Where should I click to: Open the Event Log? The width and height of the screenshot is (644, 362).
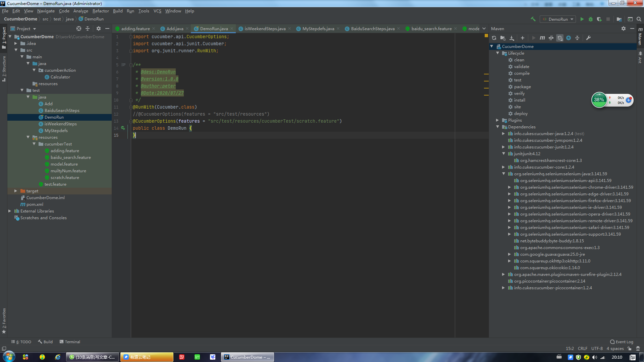[622, 342]
